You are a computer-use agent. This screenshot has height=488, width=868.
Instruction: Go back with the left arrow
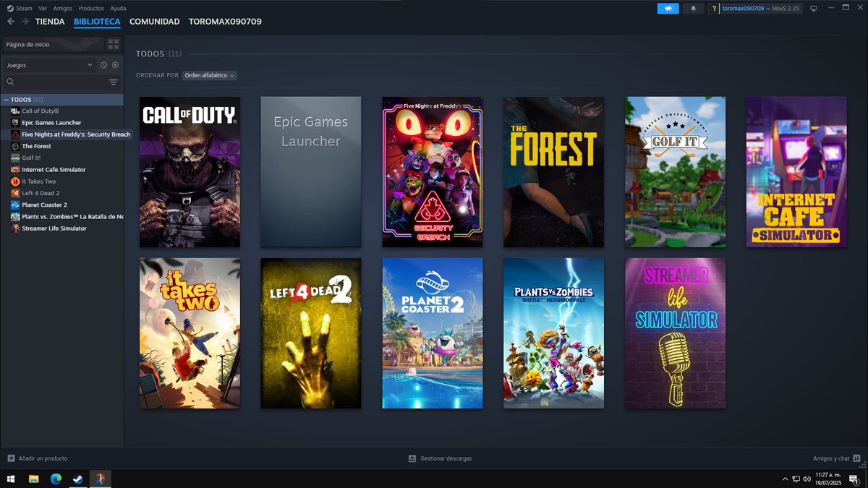click(10, 22)
